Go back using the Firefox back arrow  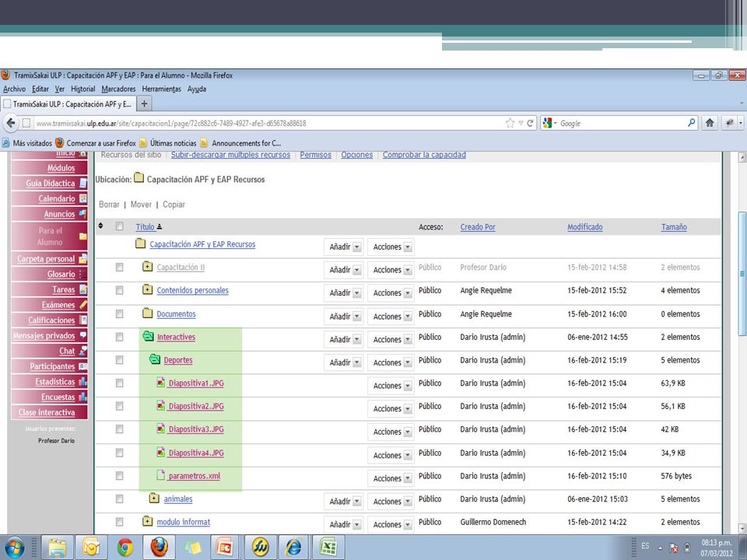(x=10, y=124)
